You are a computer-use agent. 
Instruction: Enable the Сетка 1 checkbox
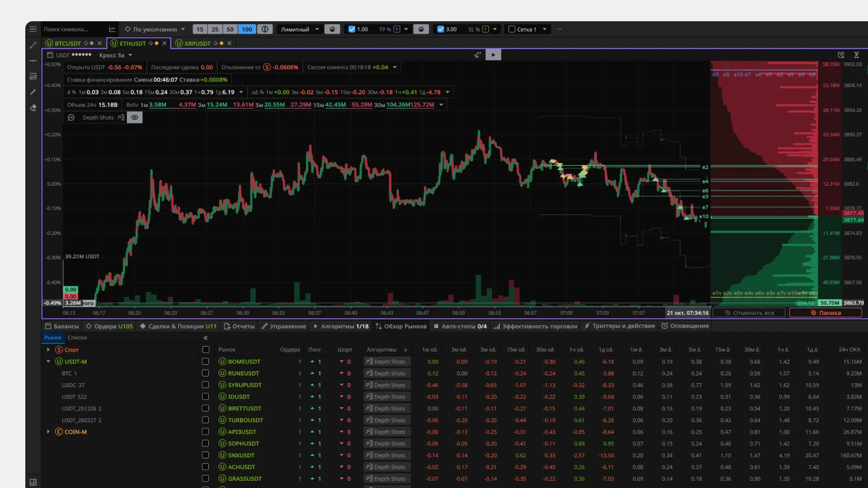click(x=512, y=29)
